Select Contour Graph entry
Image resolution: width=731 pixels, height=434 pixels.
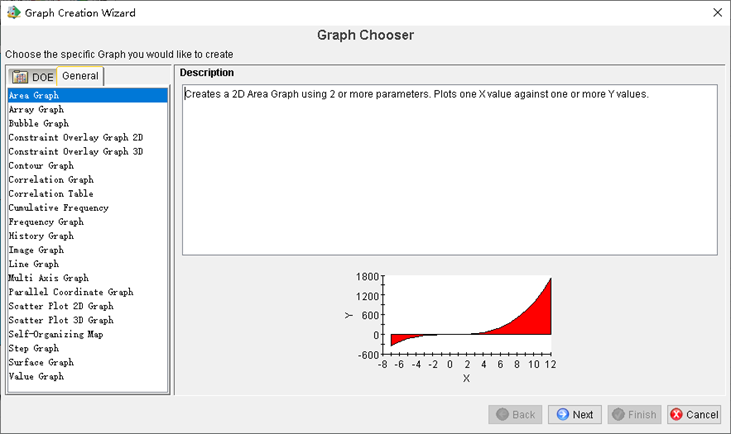pos(41,166)
